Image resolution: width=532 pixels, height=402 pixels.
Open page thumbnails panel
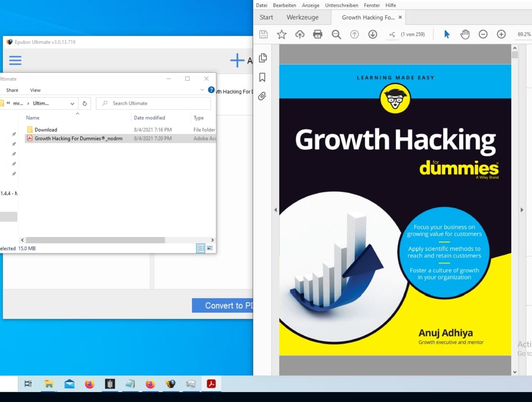263,58
